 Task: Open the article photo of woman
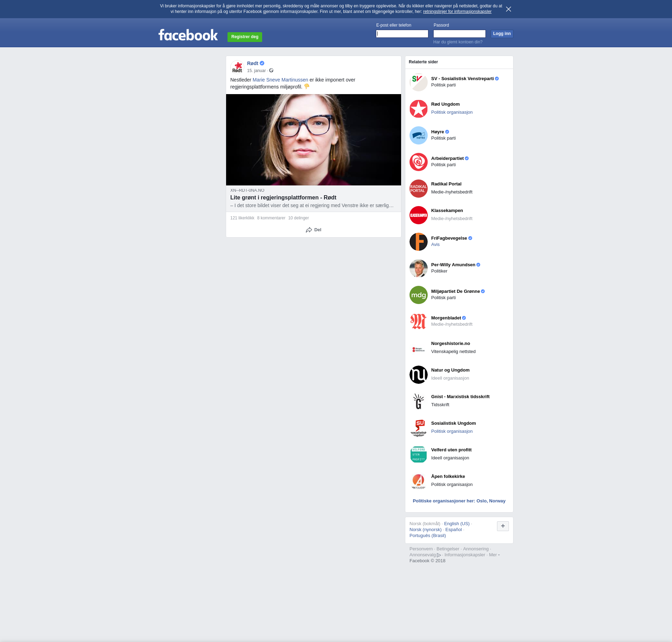pyautogui.click(x=314, y=140)
